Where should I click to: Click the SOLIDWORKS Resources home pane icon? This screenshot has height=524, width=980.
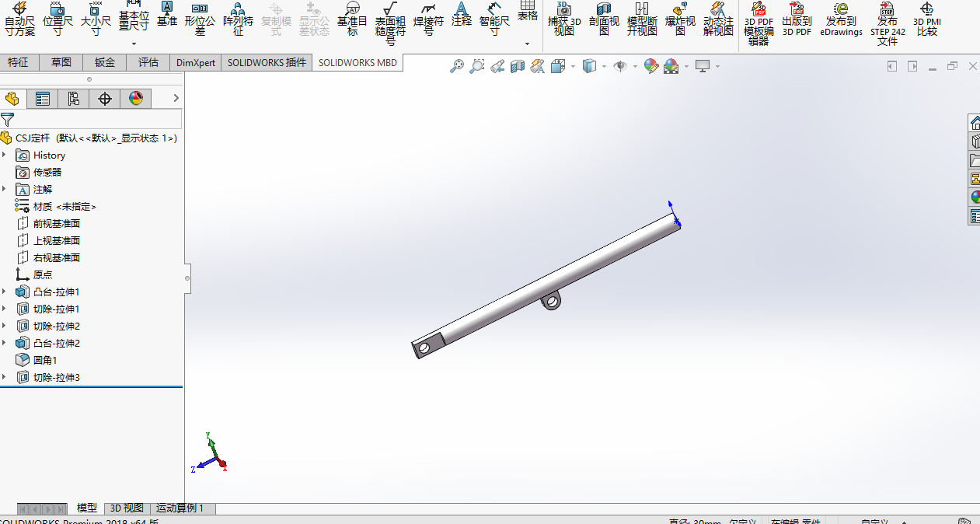[x=975, y=123]
